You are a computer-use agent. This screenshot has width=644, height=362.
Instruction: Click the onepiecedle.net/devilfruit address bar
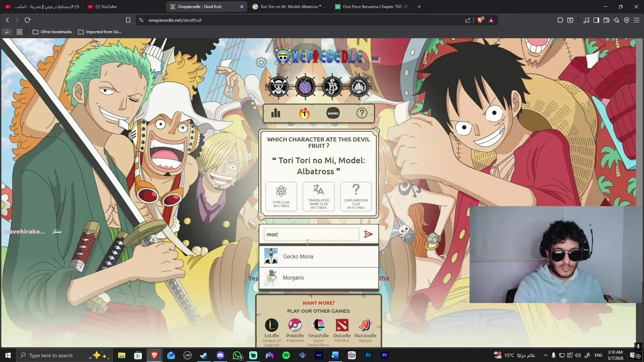(302, 20)
